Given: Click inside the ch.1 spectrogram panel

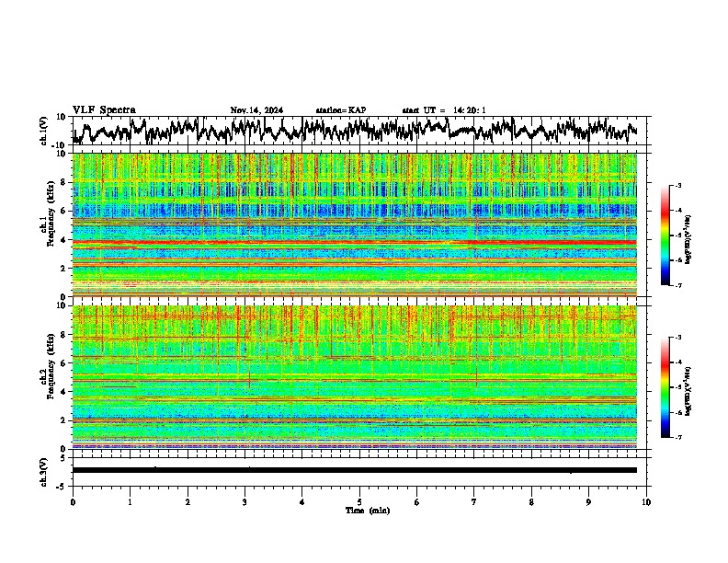Looking at the screenshot, I should [x=355, y=224].
